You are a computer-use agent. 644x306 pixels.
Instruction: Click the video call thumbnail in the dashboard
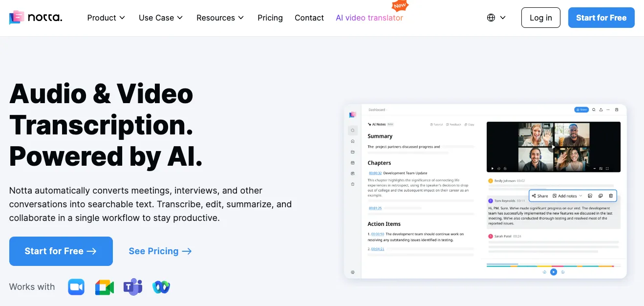554,147
